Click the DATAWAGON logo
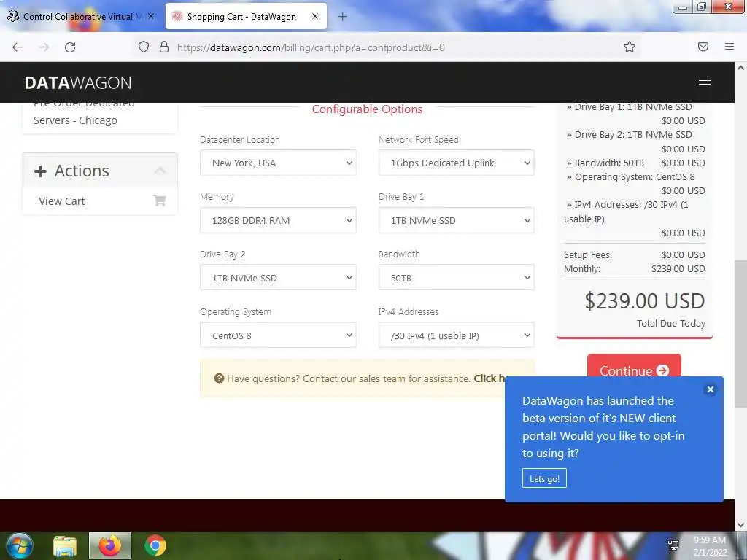 78,83
